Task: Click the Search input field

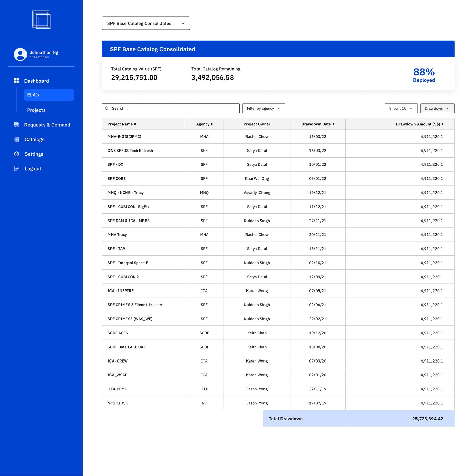Action: tap(171, 108)
